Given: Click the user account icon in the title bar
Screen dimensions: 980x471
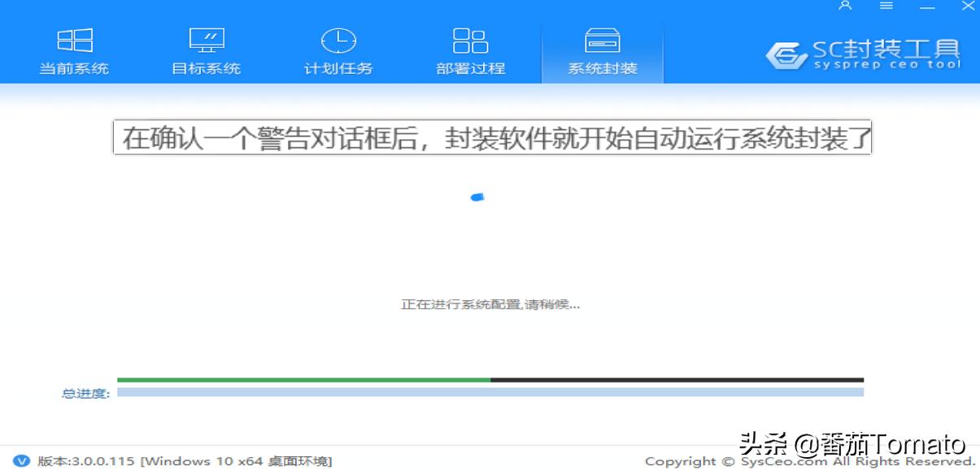Looking at the screenshot, I should pos(845,6).
